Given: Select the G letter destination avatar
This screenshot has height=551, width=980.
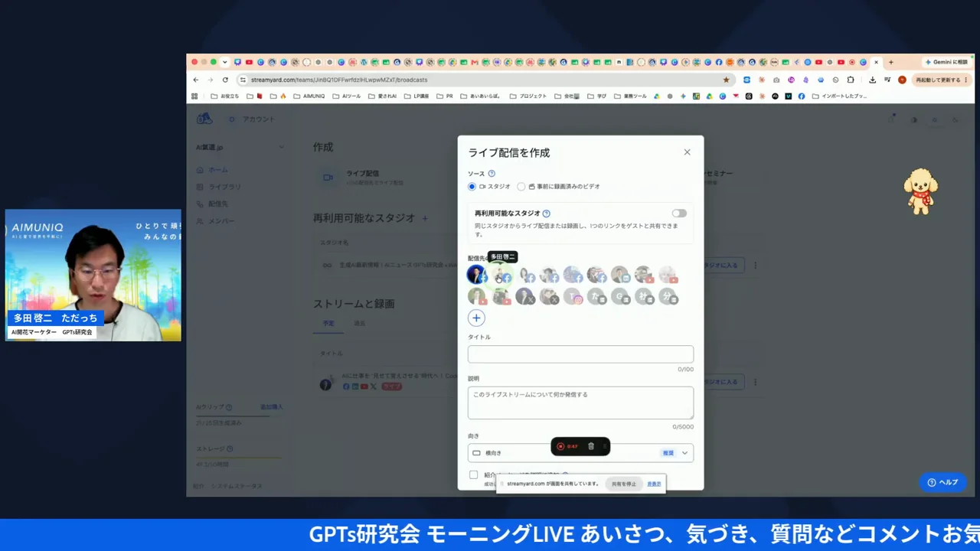Looking at the screenshot, I should pos(621,295).
